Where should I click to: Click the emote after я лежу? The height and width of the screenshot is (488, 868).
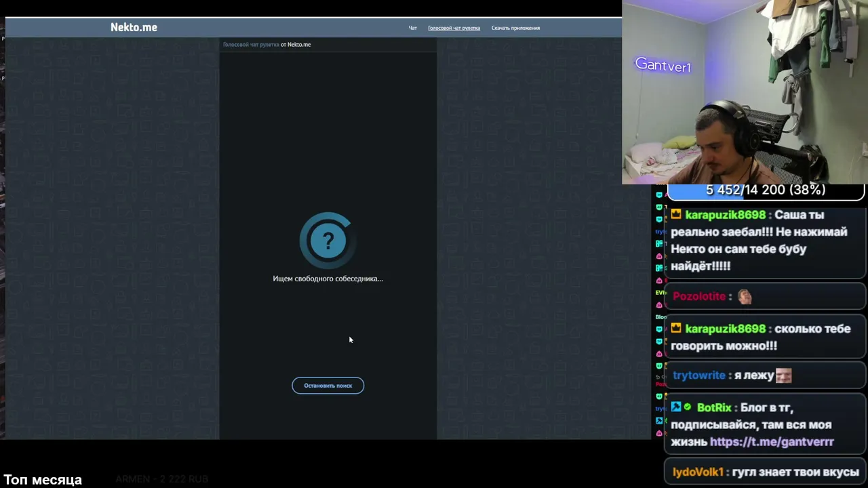(x=783, y=375)
